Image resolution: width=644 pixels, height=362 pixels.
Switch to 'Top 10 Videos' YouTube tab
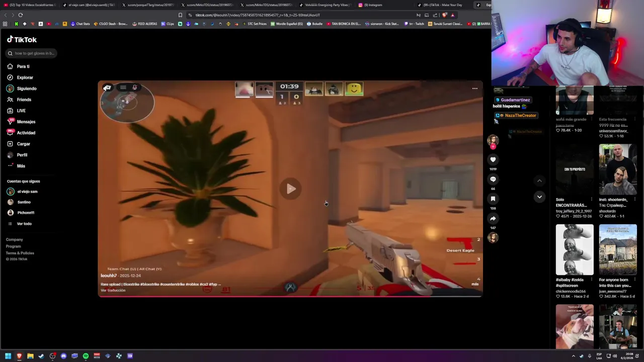coord(31,5)
